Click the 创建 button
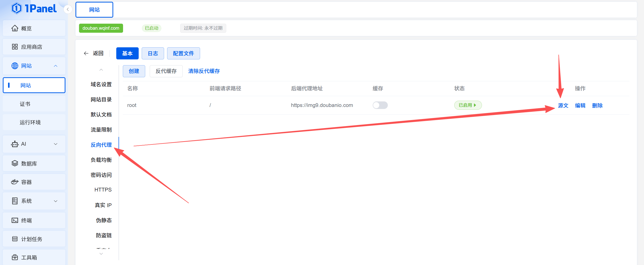 [x=134, y=71]
